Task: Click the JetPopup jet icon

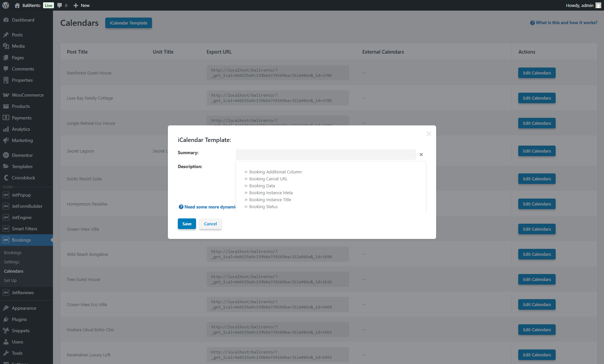Action: click(6, 195)
